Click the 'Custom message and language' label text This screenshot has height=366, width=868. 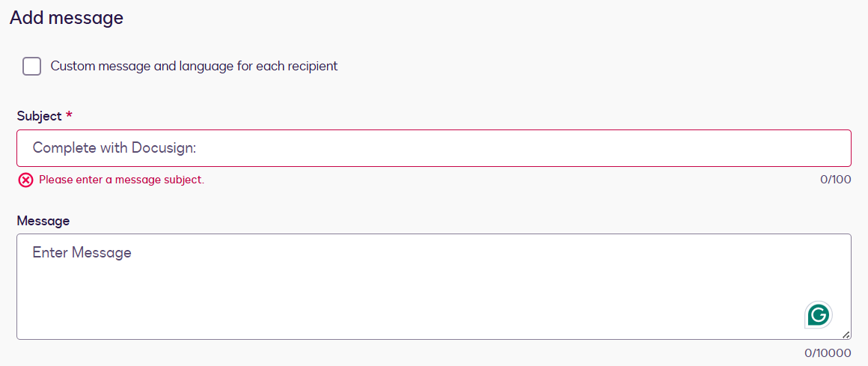[x=194, y=66]
